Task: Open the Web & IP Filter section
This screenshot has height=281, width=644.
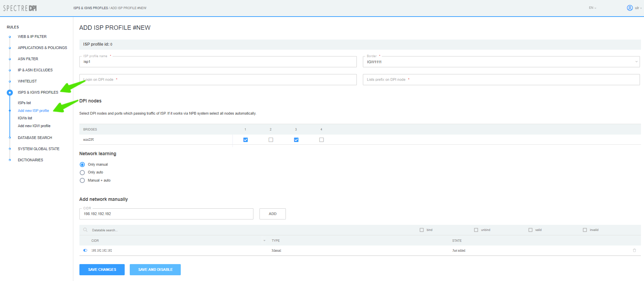Action: 32,37
